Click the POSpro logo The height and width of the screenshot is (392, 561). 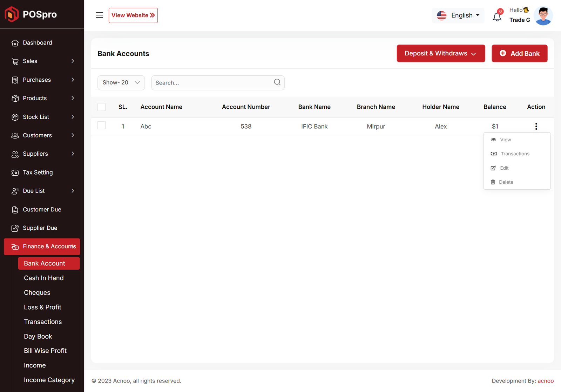click(31, 14)
